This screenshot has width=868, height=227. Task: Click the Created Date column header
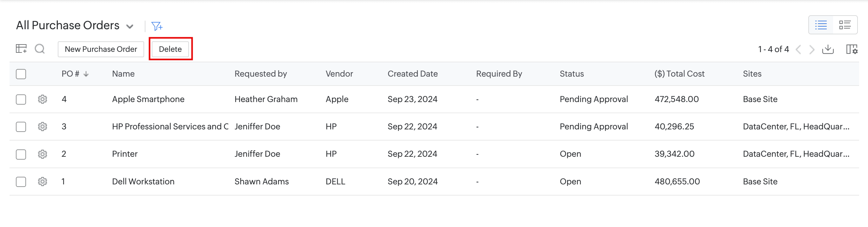tap(412, 74)
